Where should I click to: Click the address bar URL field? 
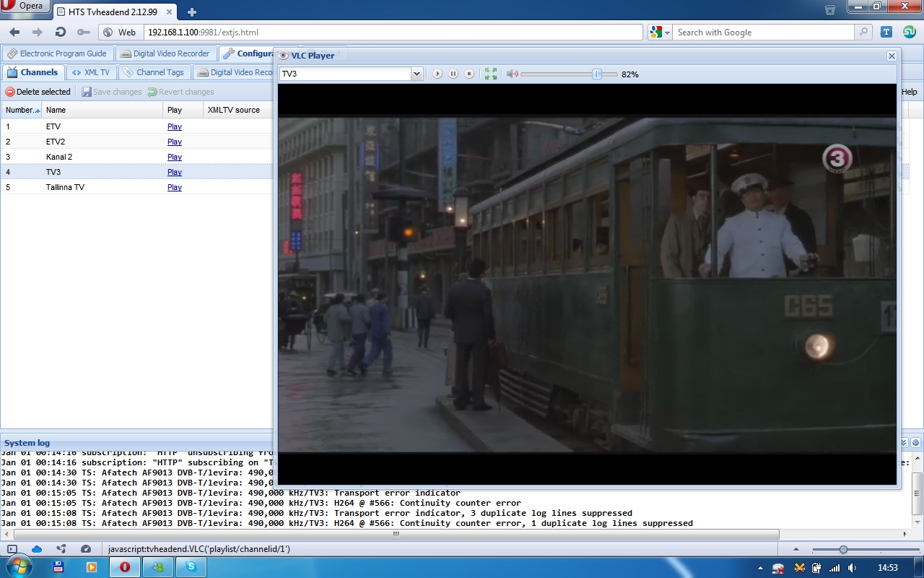(393, 33)
